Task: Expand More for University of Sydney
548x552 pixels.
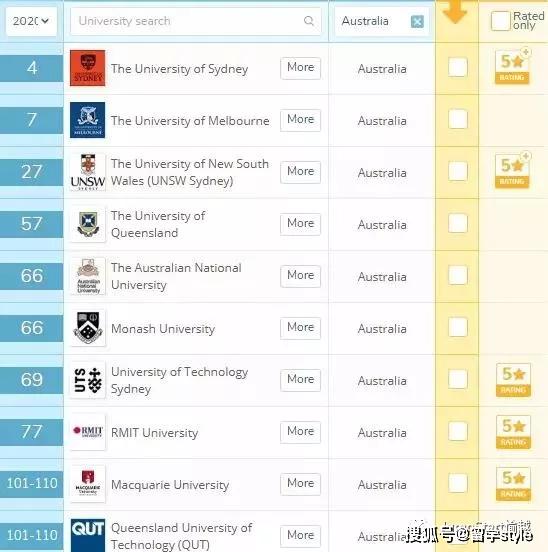Action: pyautogui.click(x=300, y=68)
